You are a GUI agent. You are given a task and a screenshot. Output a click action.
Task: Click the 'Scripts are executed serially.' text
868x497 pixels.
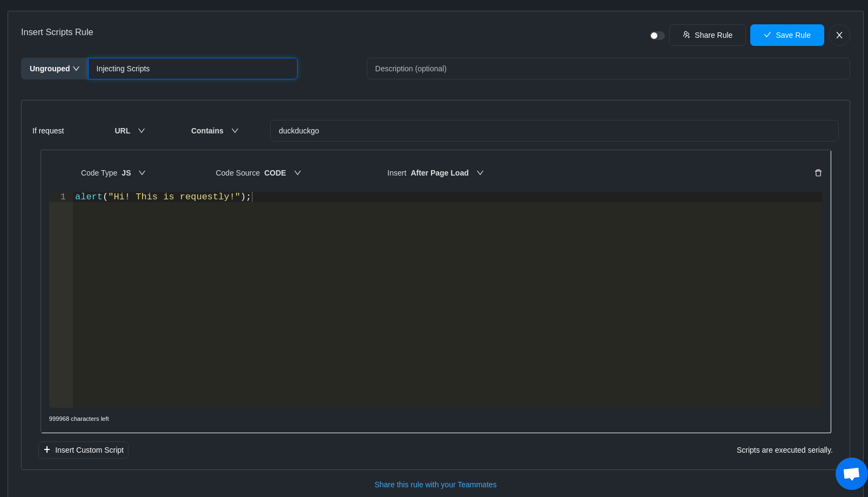coord(784,450)
